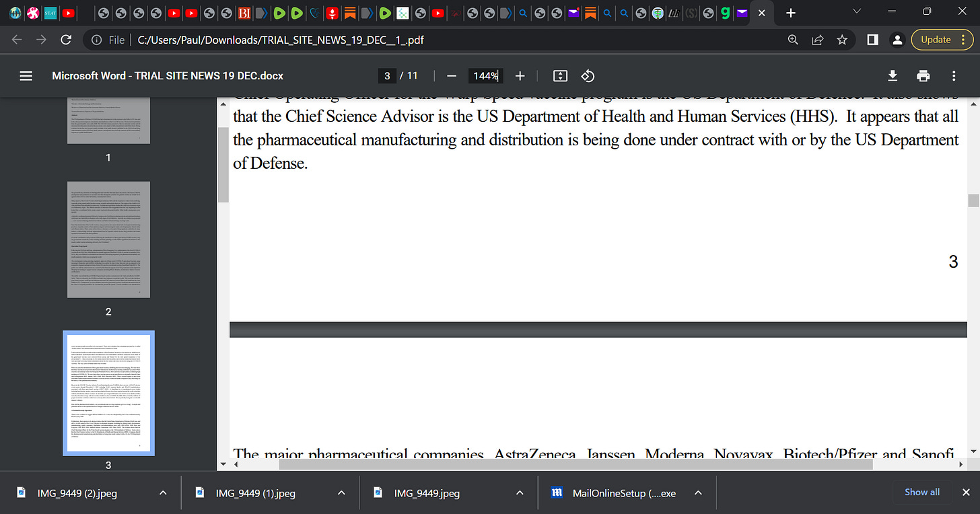Zoom out the PDF with minus button
Viewport: 980px width, 514px height.
(452, 76)
